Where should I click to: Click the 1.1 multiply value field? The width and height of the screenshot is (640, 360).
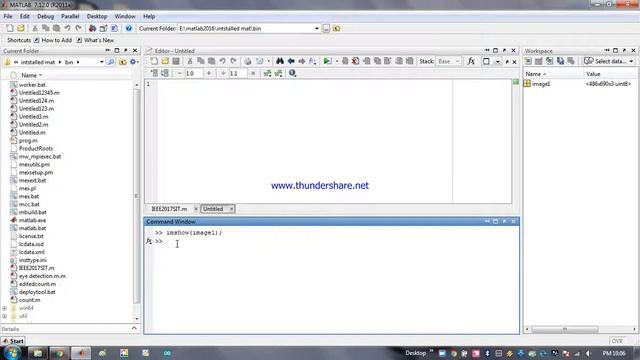tap(238, 73)
